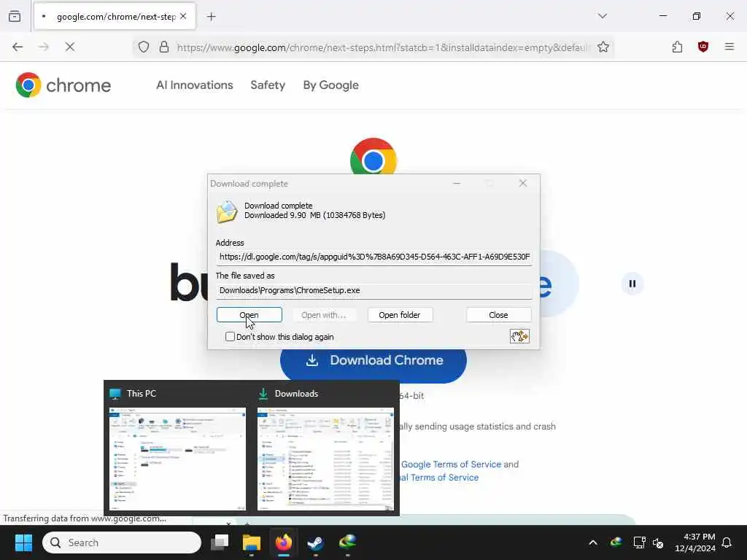Switch to Downloads window thumbnail
This screenshot has width=747, height=560.
326,450
